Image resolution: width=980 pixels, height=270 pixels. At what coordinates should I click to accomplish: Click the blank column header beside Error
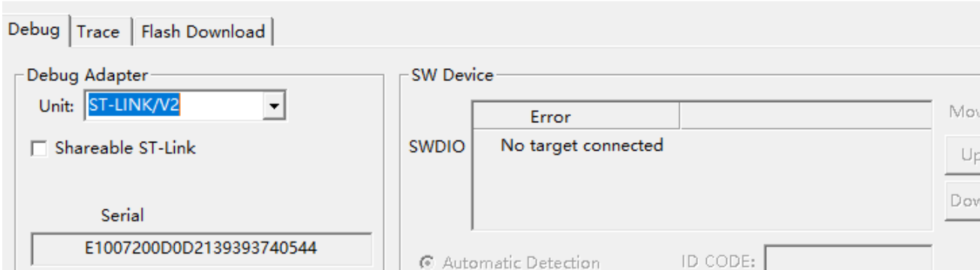tap(805, 117)
